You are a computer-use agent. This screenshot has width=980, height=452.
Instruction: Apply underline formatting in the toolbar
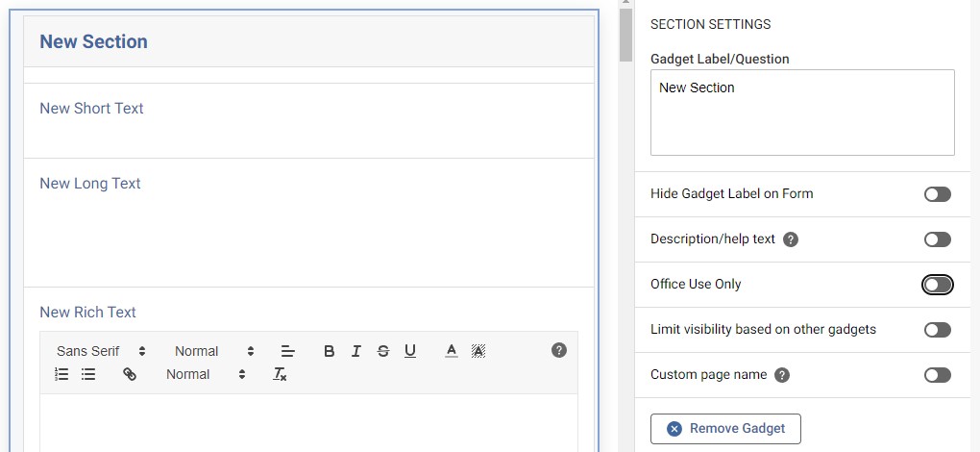tap(410, 351)
